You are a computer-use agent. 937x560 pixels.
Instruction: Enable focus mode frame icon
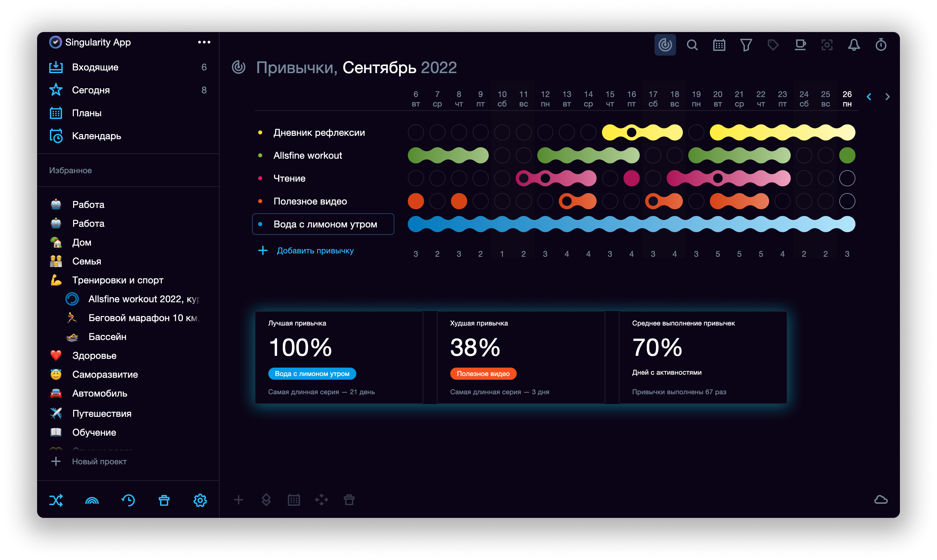827,45
